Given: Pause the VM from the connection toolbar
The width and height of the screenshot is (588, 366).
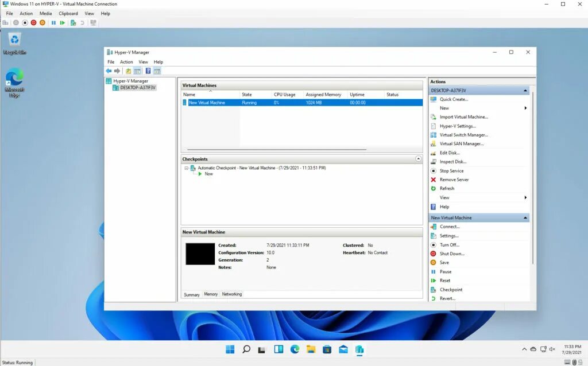Looking at the screenshot, I should [53, 22].
